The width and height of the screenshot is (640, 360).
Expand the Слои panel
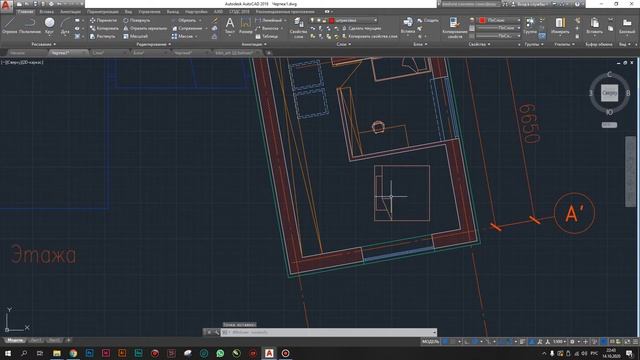tap(343, 44)
